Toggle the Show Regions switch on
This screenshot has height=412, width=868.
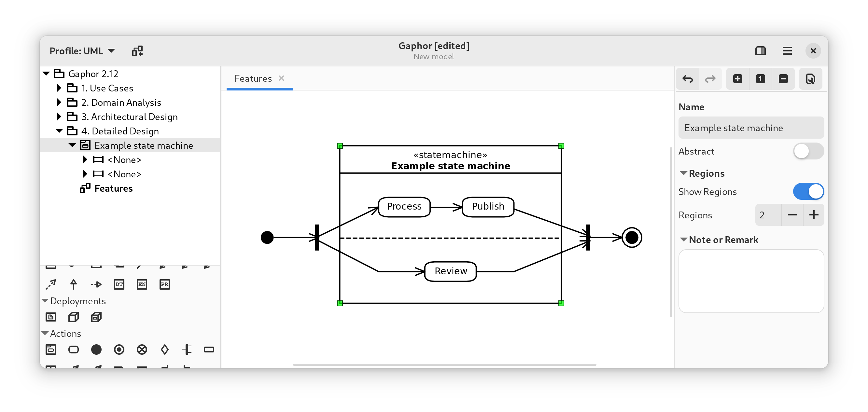point(808,191)
